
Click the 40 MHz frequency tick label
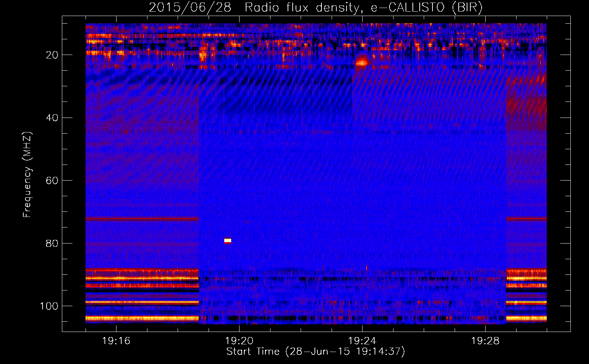click(x=52, y=118)
